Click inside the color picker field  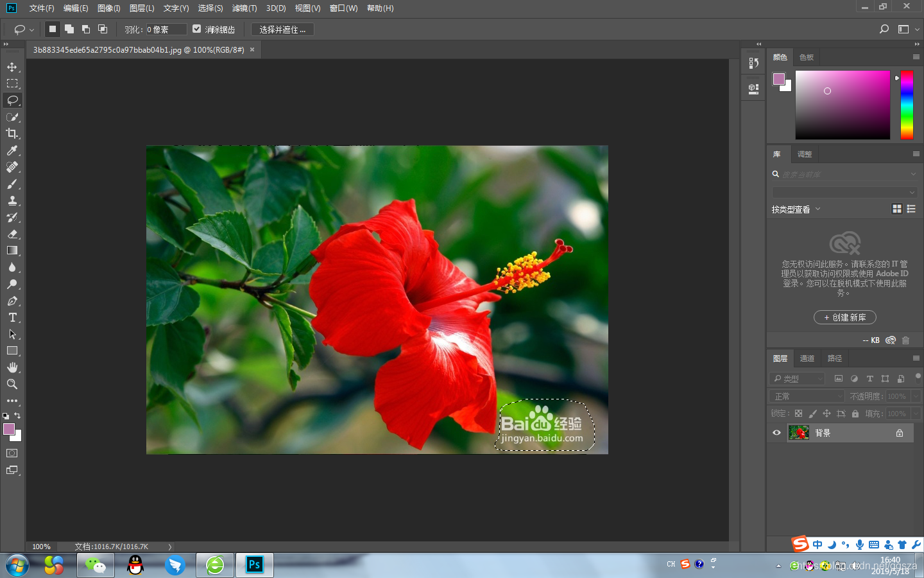coord(843,105)
